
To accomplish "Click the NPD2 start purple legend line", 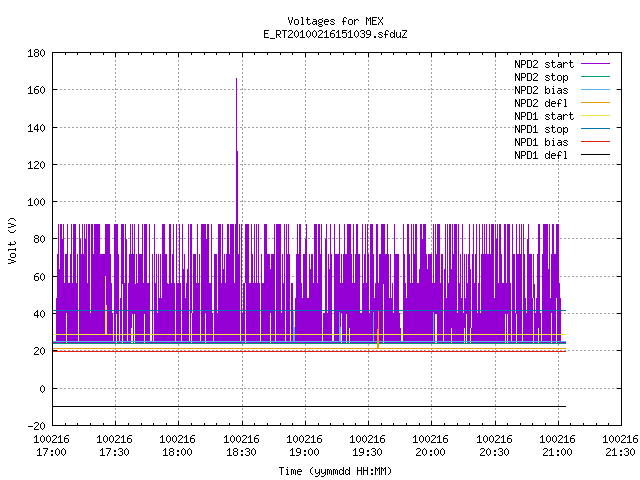I will click(x=595, y=64).
